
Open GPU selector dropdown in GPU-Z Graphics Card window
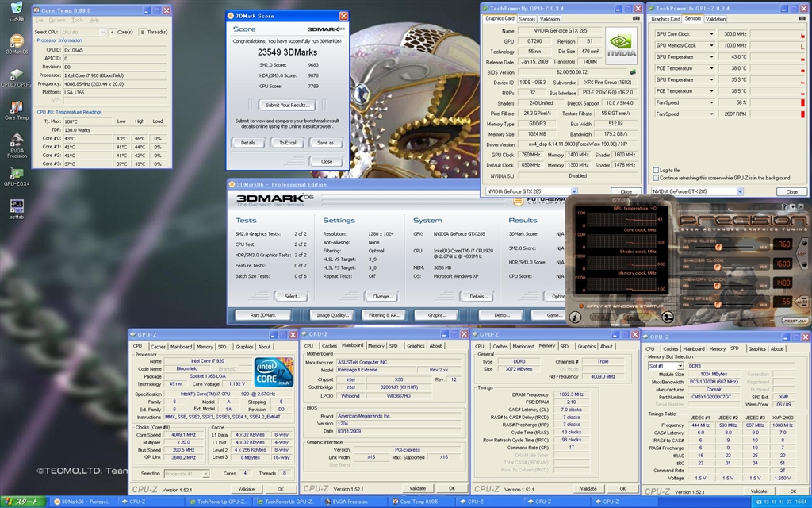click(x=530, y=191)
